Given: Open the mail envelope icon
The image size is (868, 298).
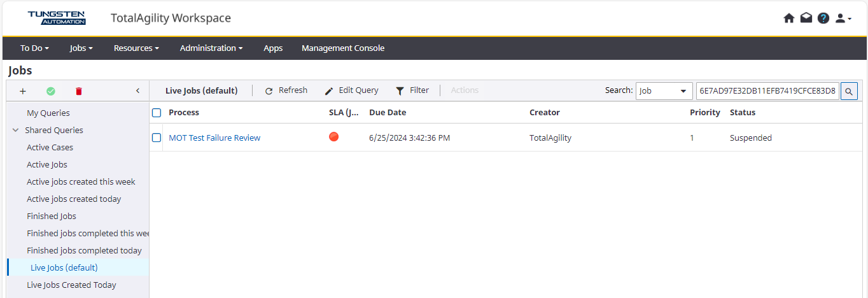Looking at the screenshot, I should click(x=806, y=18).
